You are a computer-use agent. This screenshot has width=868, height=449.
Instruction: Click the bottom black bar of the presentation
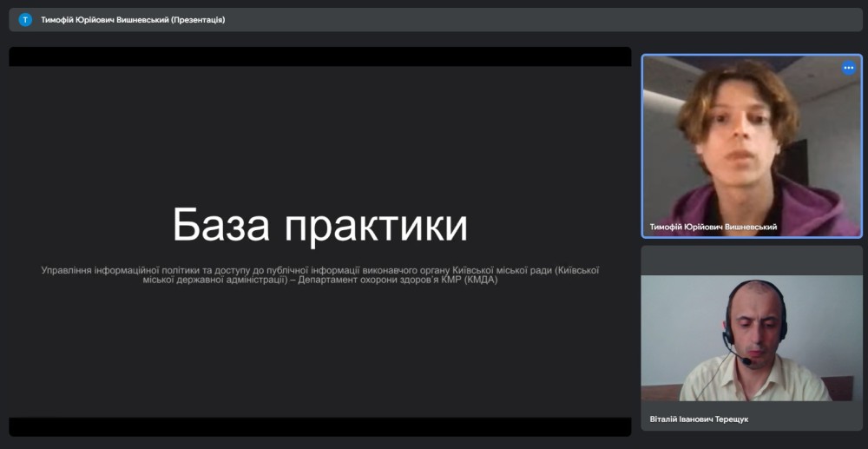click(319, 426)
